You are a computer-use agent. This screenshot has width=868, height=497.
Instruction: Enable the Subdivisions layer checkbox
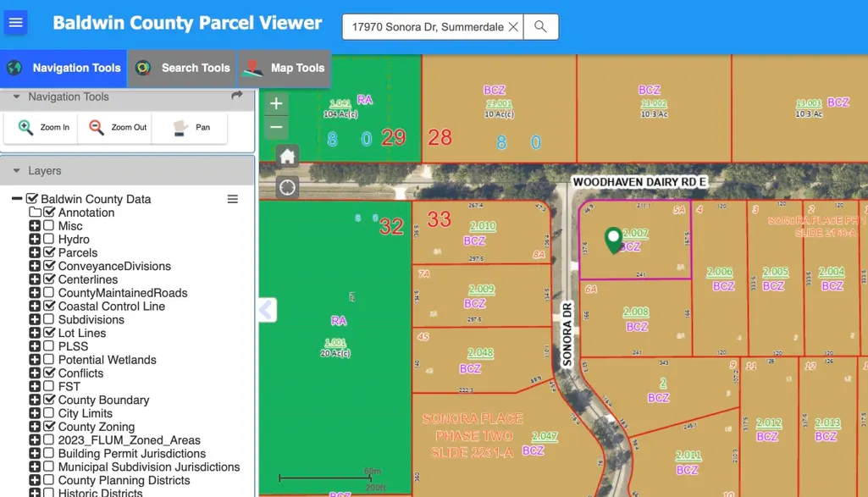[49, 319]
